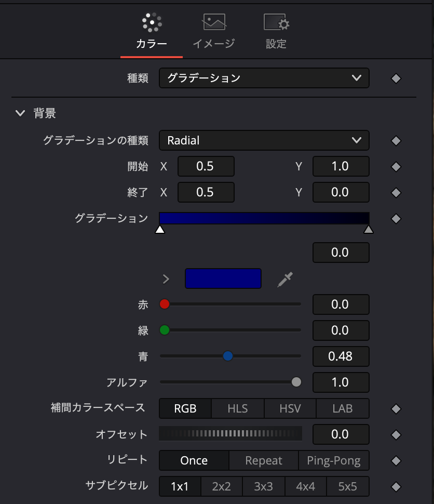This screenshot has width=434, height=504.
Task: Click the Once repeat mode button
Action: (194, 460)
